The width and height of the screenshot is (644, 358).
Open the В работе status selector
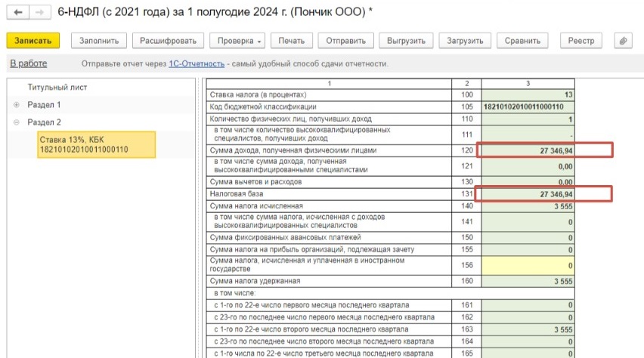[29, 63]
